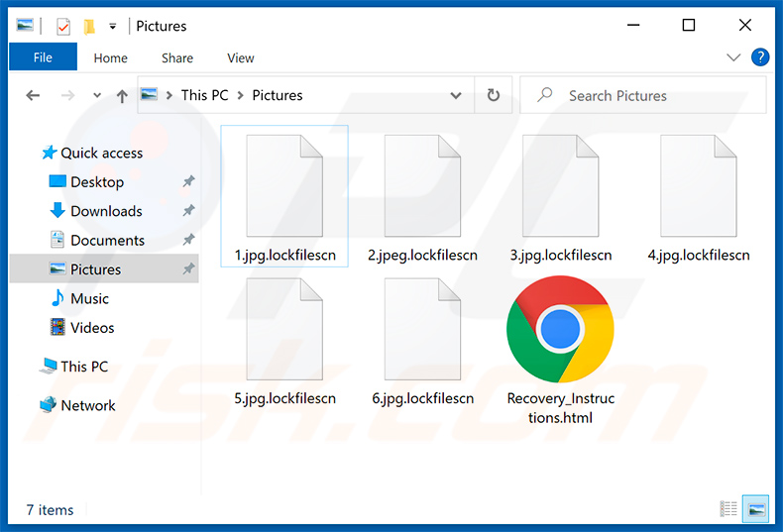
Task: Switch to the Home ribbon tab
Action: coord(110,57)
